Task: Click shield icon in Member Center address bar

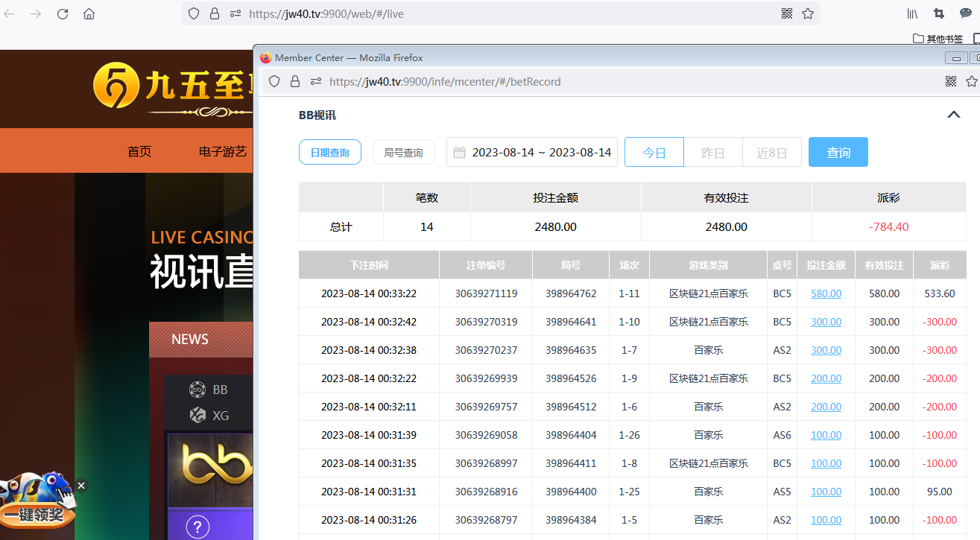Action: click(x=274, y=81)
